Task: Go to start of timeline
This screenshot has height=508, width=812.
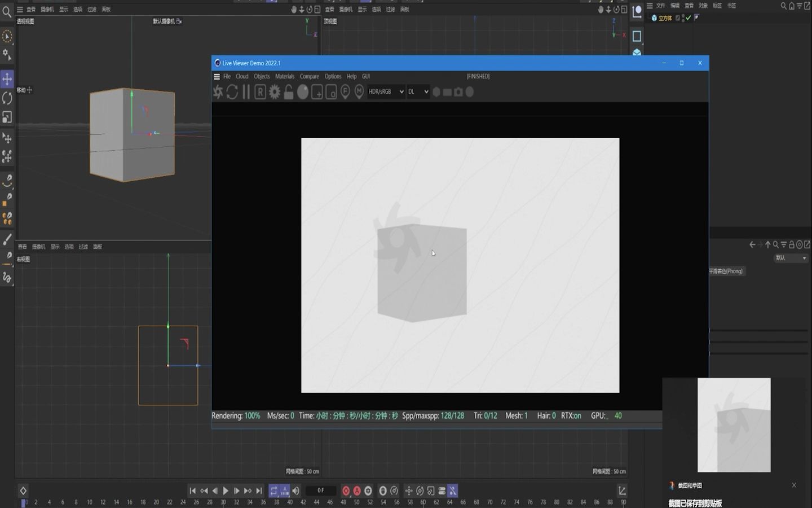Action: coord(193,491)
